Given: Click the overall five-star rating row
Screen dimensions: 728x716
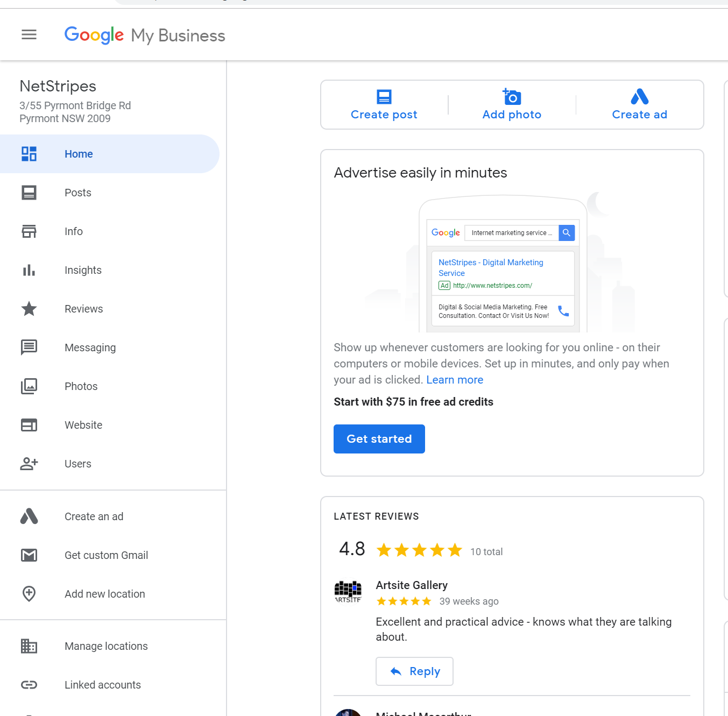Looking at the screenshot, I should click(419, 550).
